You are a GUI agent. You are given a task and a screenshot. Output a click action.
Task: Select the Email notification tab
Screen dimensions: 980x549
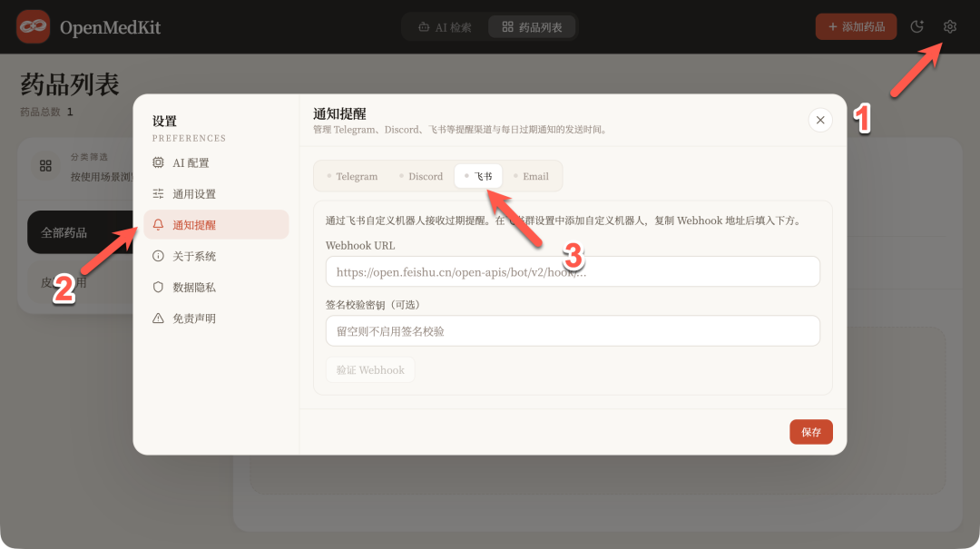tap(531, 176)
